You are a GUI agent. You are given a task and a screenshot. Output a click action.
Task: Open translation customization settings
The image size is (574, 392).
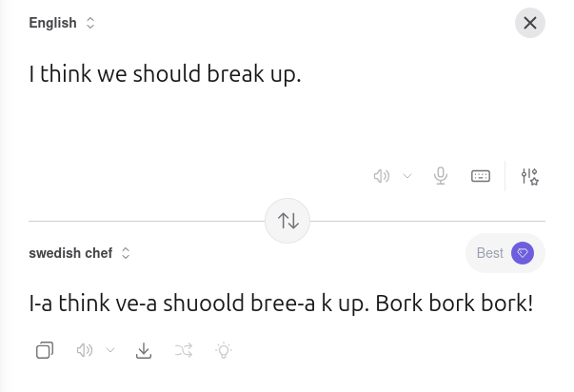530,176
